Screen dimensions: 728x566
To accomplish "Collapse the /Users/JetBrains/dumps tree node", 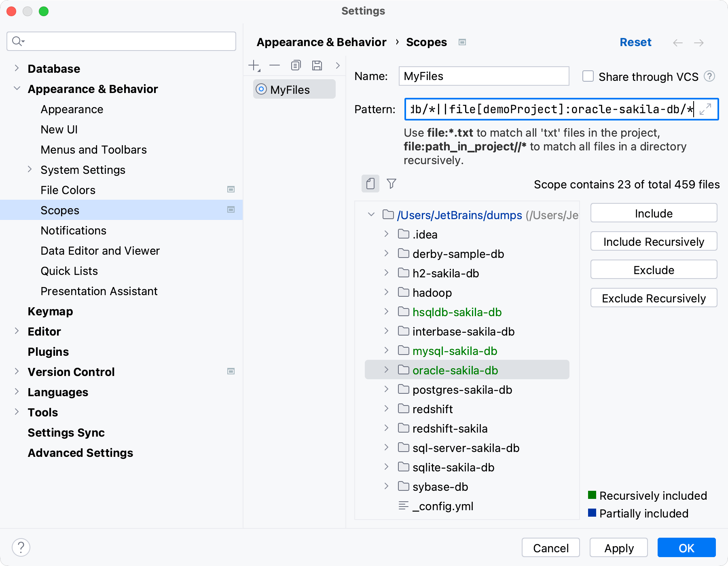I will point(370,215).
